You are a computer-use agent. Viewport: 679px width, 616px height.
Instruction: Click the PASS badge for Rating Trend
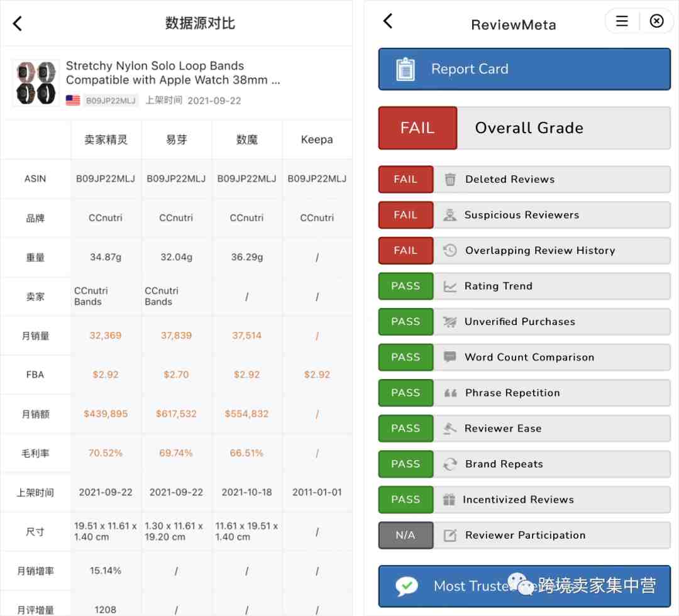click(406, 286)
